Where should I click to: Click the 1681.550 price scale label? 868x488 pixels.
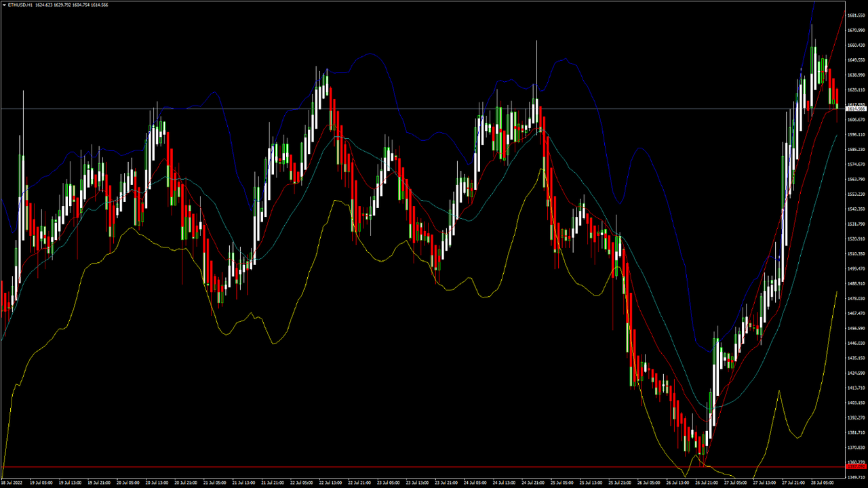pyautogui.click(x=856, y=15)
